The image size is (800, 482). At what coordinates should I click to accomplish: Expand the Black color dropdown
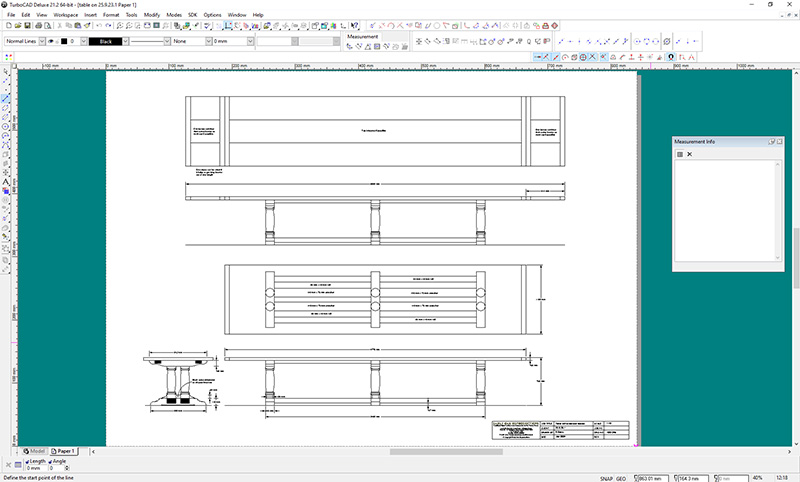(x=125, y=41)
